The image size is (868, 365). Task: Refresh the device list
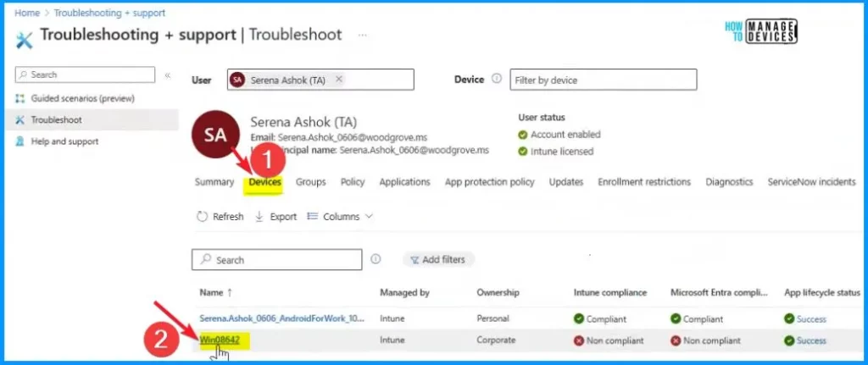(220, 217)
